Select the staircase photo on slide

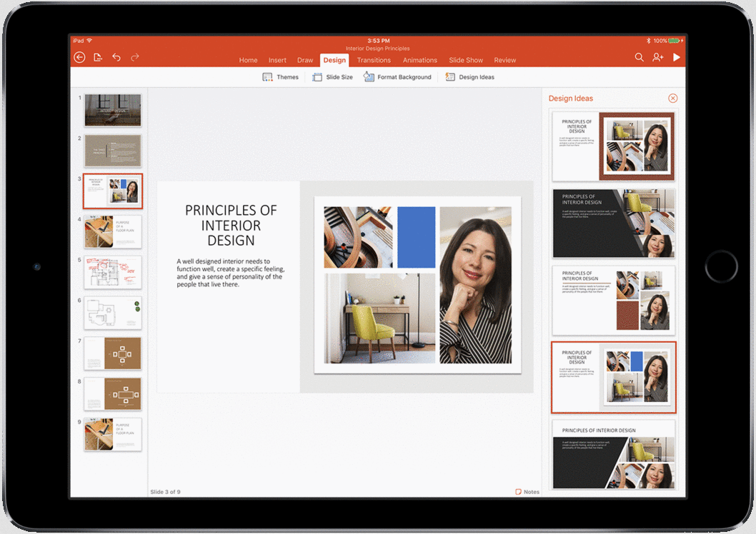[x=358, y=237]
